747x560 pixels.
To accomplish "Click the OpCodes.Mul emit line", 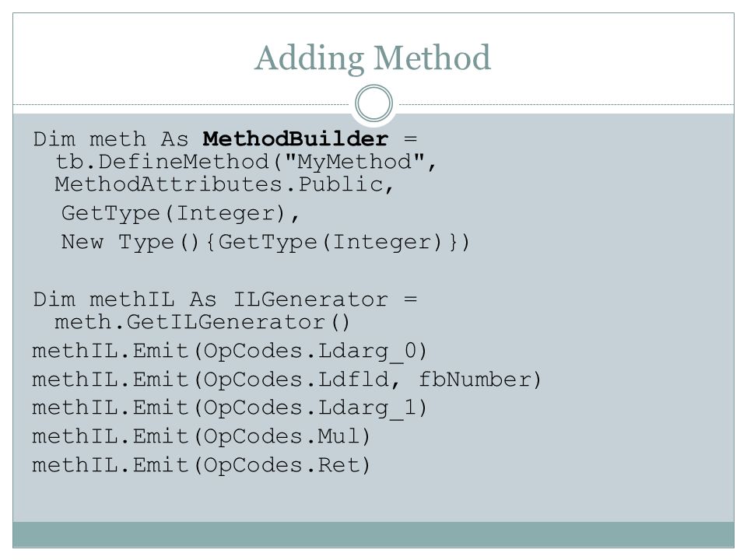I will click(x=201, y=436).
